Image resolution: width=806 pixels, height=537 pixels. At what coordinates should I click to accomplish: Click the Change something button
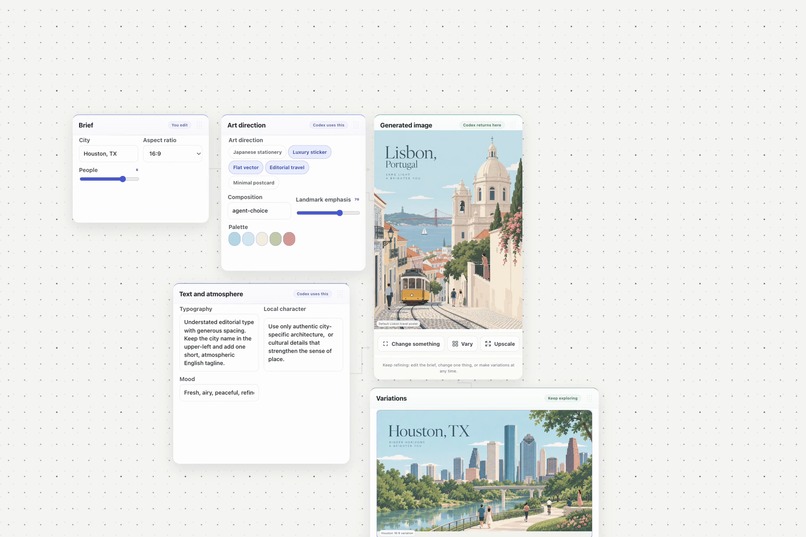pyautogui.click(x=411, y=344)
